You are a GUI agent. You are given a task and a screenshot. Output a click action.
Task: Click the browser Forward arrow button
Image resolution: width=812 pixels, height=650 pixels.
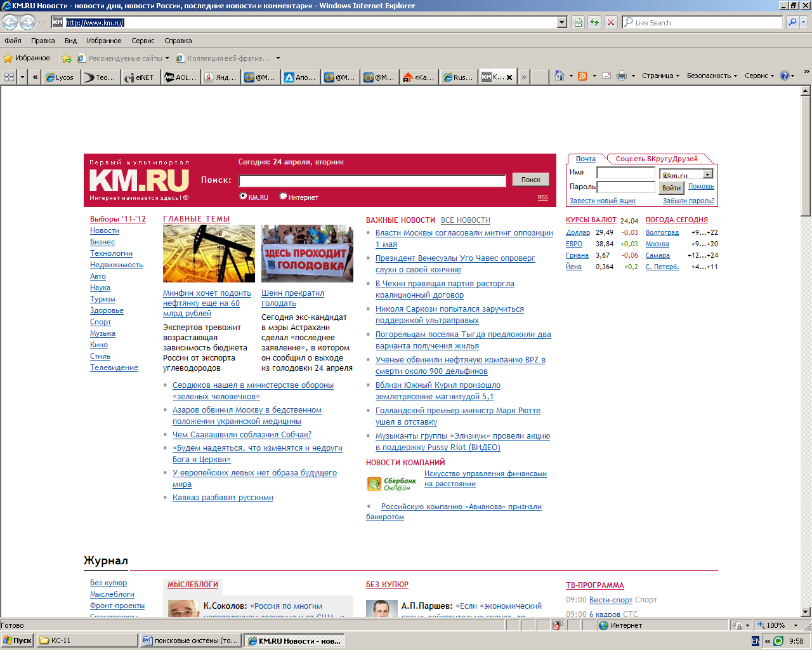[x=27, y=22]
